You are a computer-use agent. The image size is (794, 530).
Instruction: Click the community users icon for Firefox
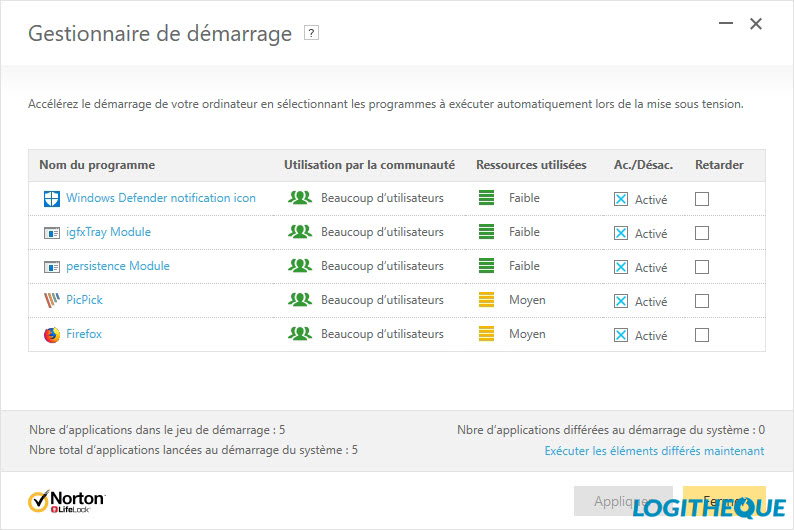point(300,334)
